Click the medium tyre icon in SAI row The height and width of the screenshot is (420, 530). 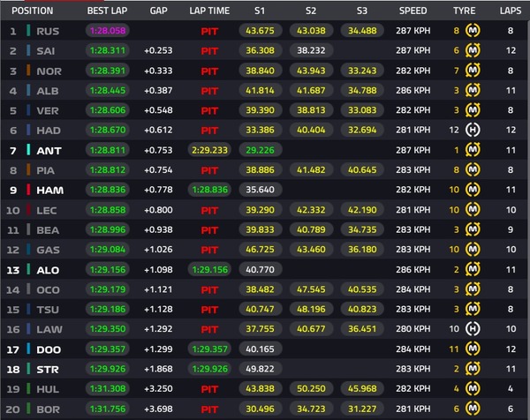(x=473, y=50)
